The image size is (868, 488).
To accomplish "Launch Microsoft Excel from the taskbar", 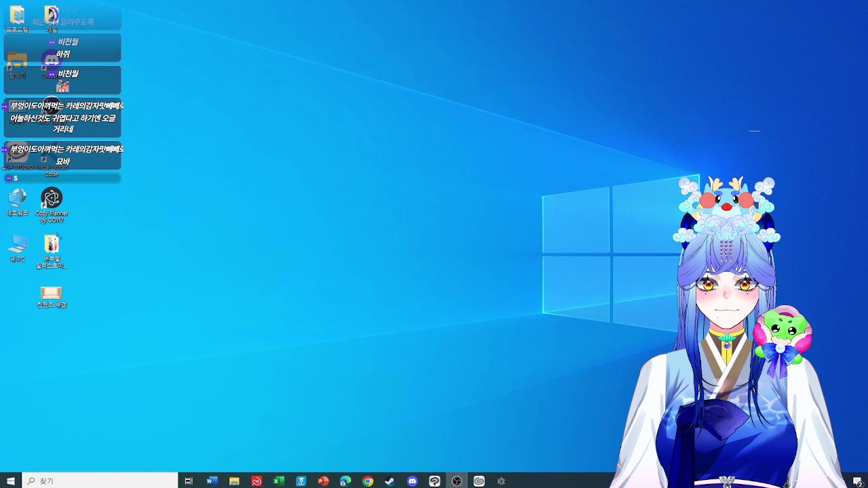I will 279,481.
